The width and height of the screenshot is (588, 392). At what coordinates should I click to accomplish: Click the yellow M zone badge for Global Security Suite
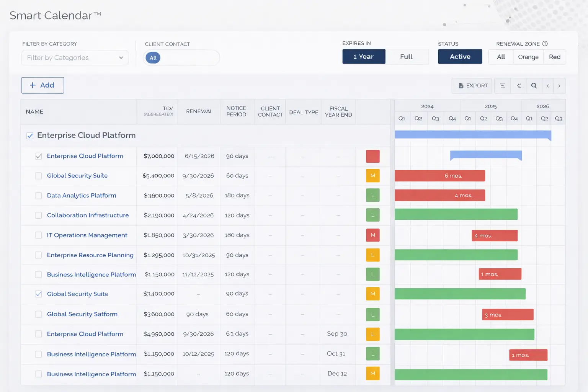(372, 176)
